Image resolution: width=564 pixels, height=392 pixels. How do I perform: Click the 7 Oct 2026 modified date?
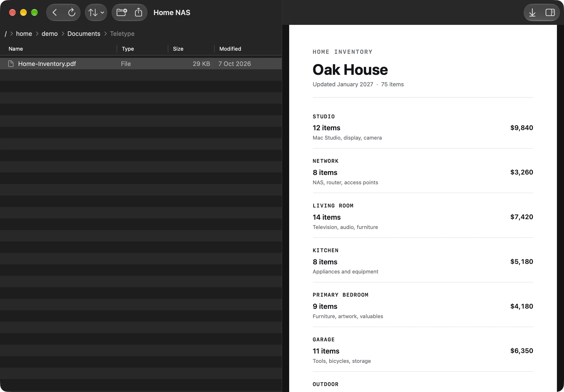pos(234,64)
